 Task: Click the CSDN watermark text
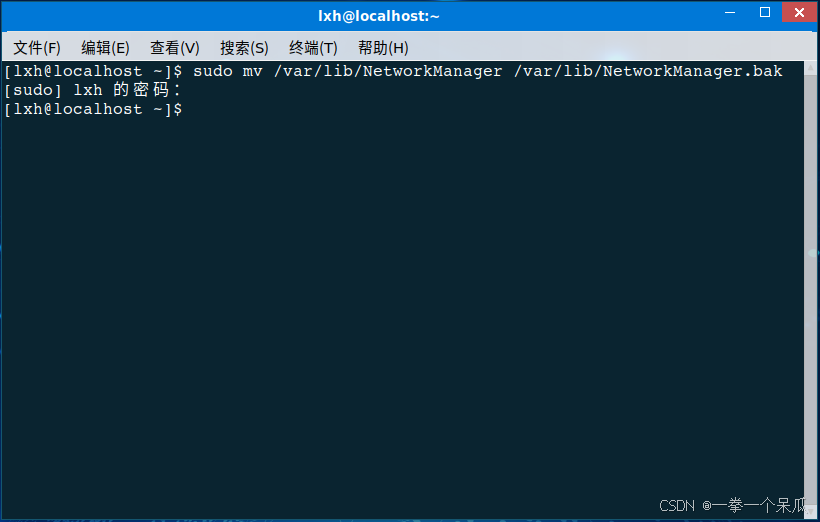pyautogui.click(x=677, y=506)
